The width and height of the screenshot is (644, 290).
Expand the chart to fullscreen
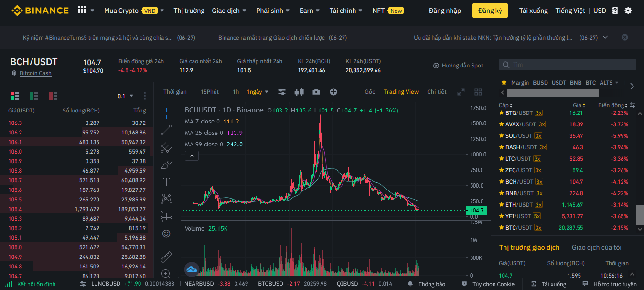(461, 92)
